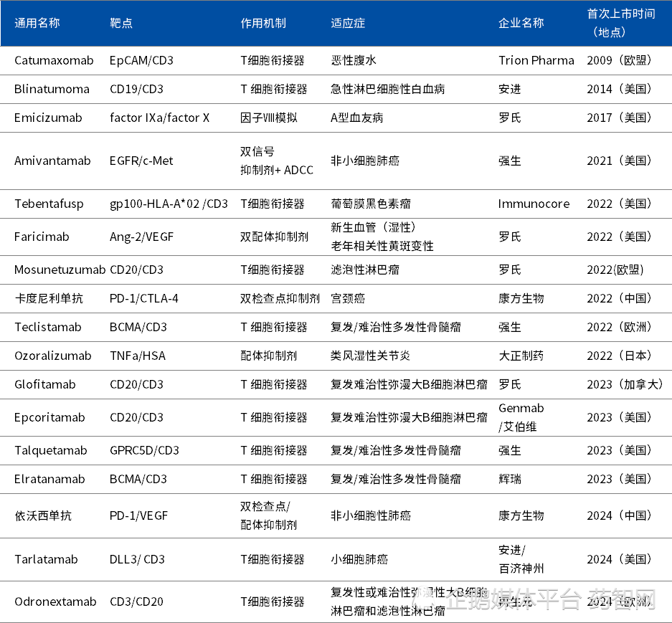Select the 辉瑞 company cell

point(510,479)
